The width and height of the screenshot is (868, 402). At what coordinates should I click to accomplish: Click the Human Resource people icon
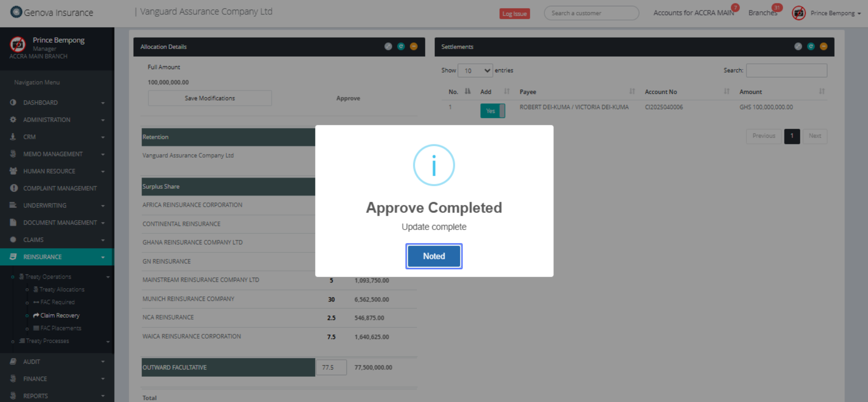(x=13, y=171)
